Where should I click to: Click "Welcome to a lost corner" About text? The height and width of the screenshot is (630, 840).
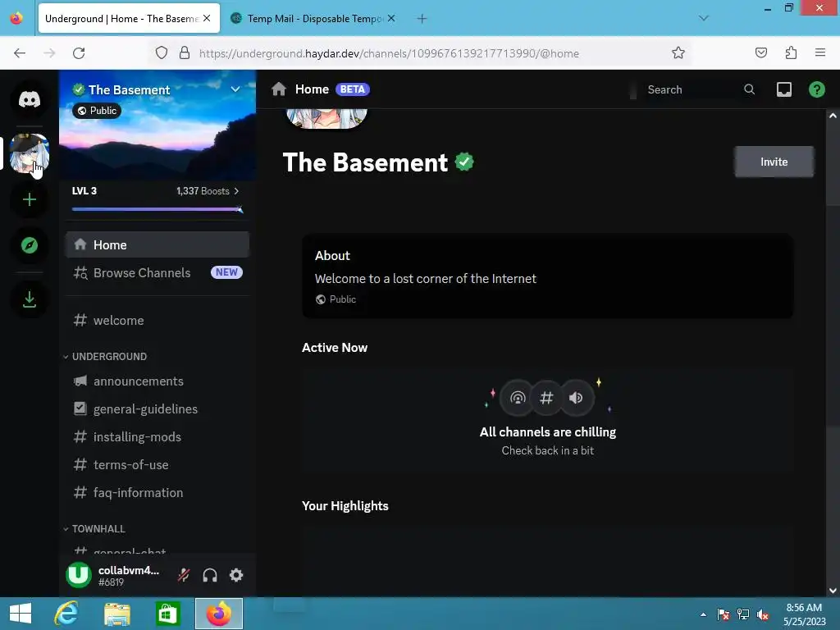pos(426,279)
